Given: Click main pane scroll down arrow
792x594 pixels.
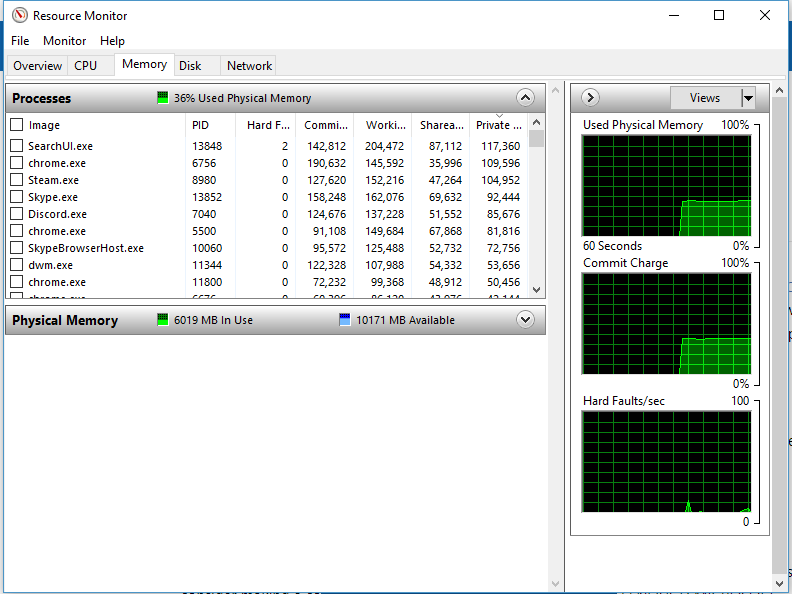Looking at the screenshot, I should (x=555, y=584).
